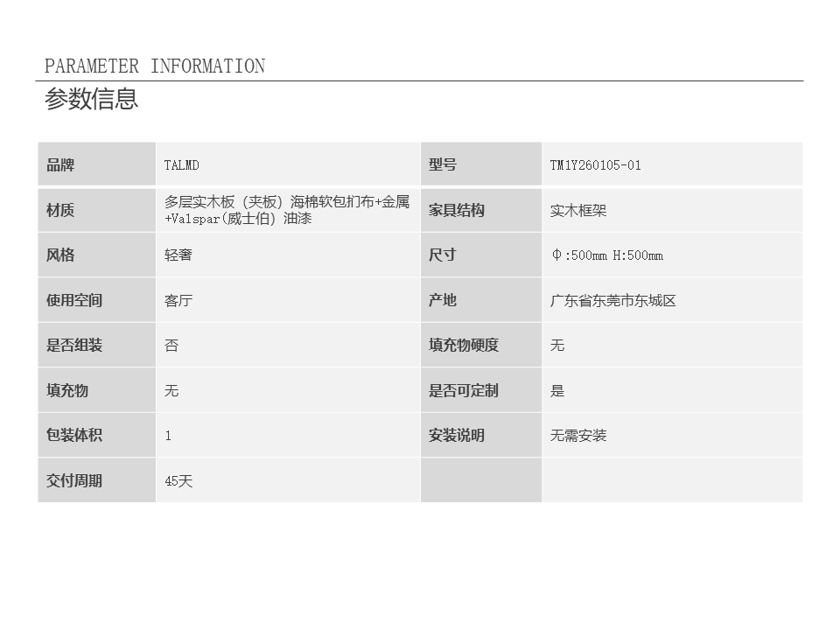Screen dimensions: 840x630
Task: Click the material description starting with 多层实木板
Action: 286,210
